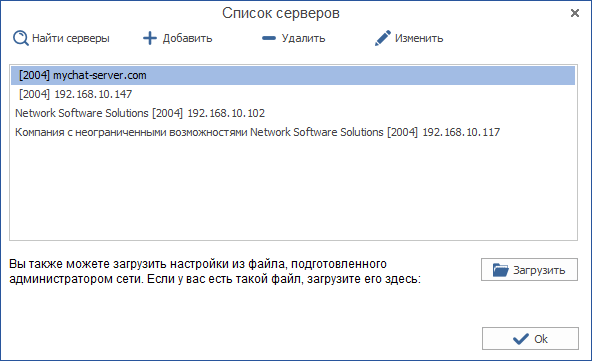Click the Изменить label

point(419,39)
